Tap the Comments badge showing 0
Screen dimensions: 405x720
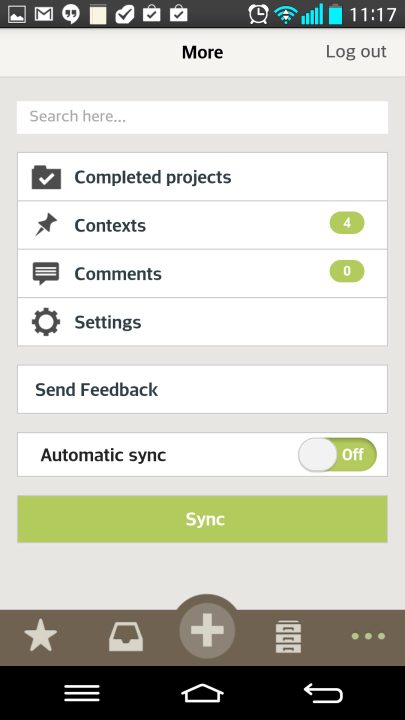347,271
